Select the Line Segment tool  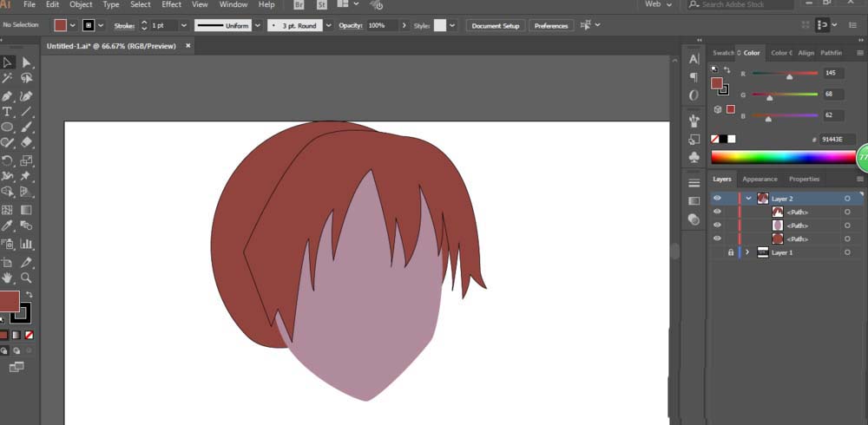(26, 112)
